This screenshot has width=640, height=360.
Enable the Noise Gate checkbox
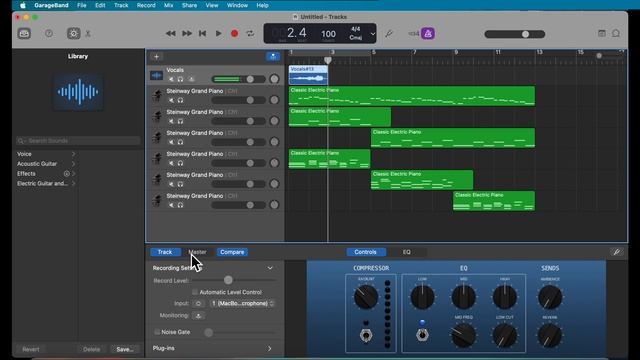click(x=157, y=332)
